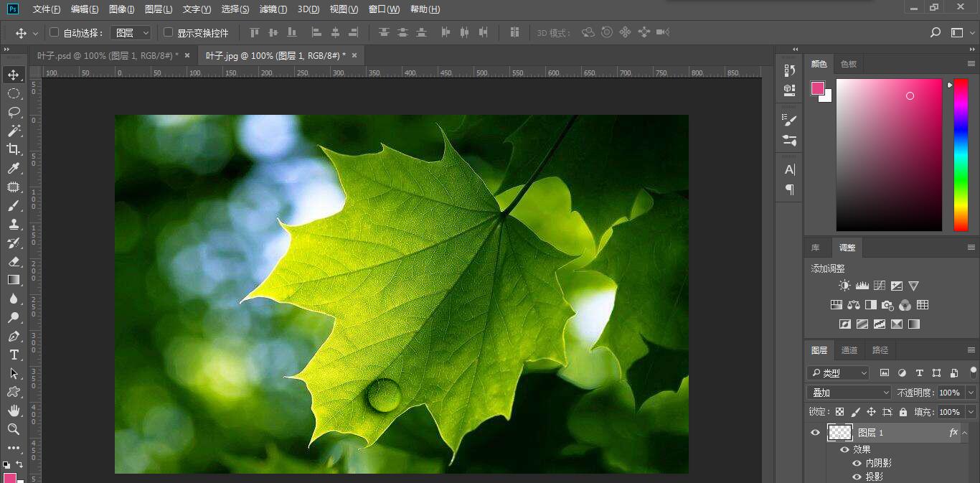Pick a color in the saturation field

pos(889,155)
